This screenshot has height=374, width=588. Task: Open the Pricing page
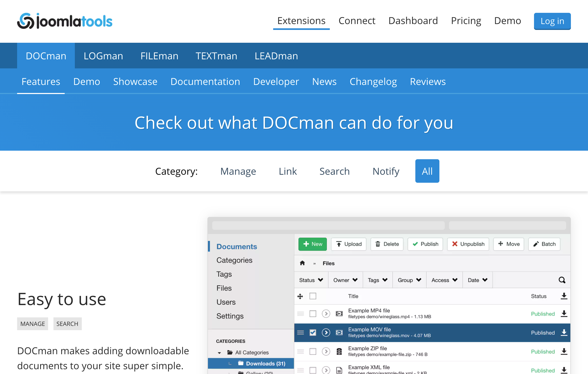[x=466, y=21]
